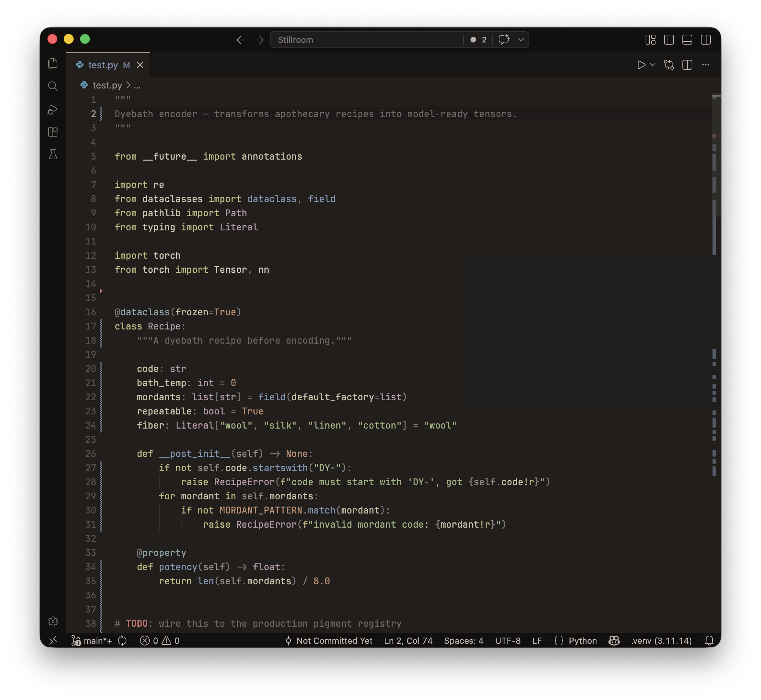Click test.py in the breadcrumb
761x700 pixels.
point(107,86)
